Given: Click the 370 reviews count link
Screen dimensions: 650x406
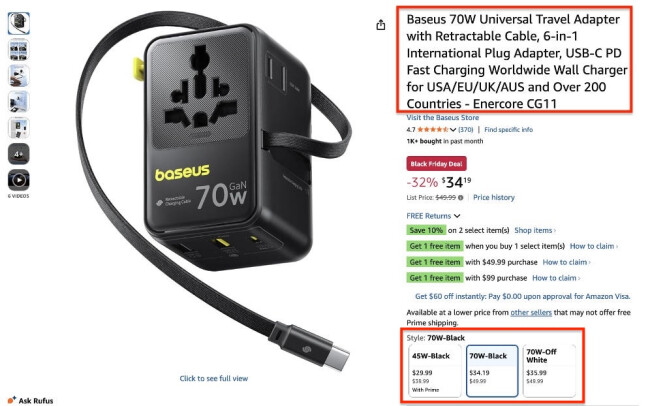Looking at the screenshot, I should pyautogui.click(x=466, y=130).
